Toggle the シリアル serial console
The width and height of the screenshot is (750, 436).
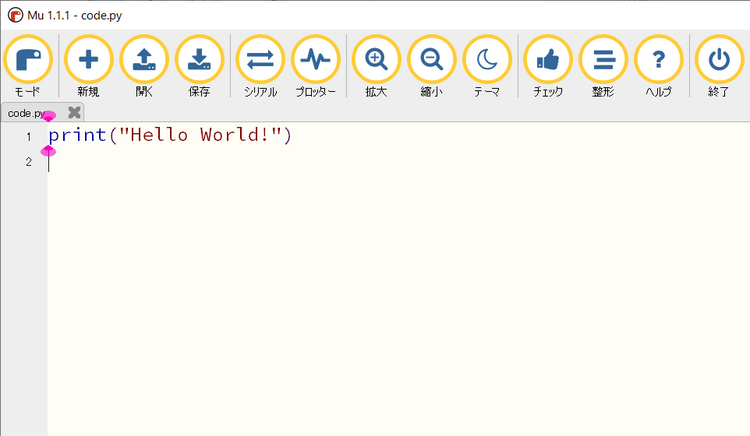click(x=260, y=61)
